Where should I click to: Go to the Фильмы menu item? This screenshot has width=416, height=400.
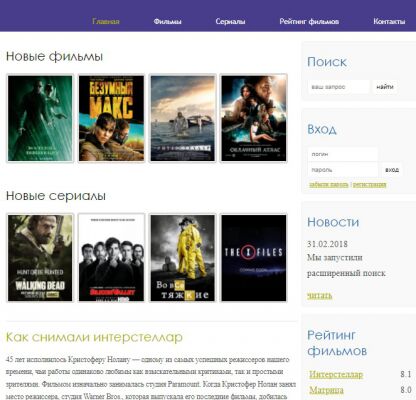[x=167, y=21]
